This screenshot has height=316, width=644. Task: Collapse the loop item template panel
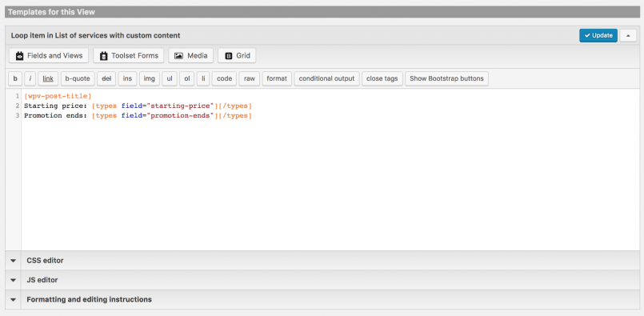click(628, 35)
